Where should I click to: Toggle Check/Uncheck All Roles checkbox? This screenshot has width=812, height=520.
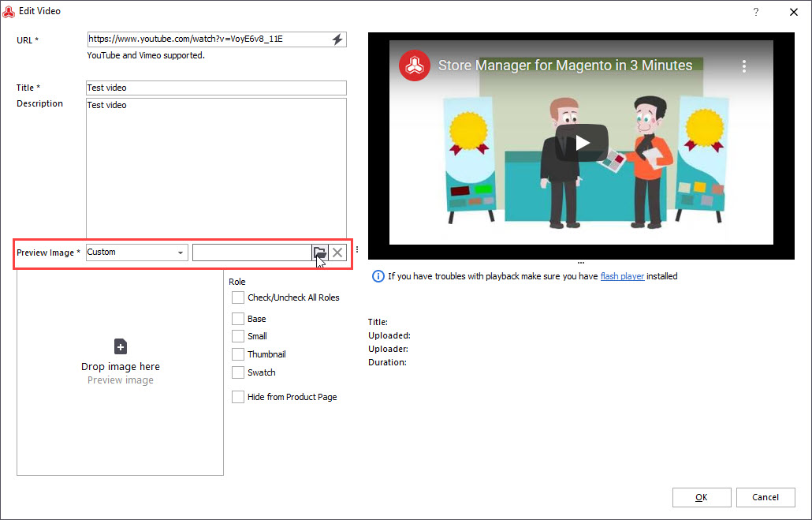point(238,297)
